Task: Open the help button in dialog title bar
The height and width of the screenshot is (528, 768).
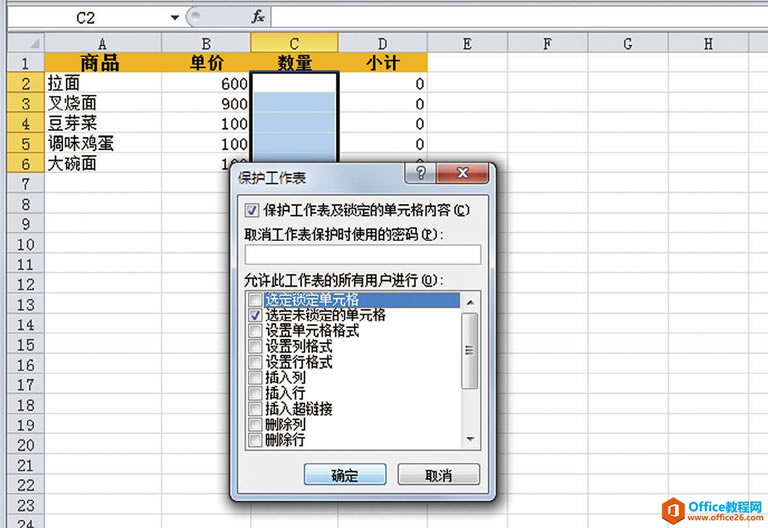Action: [420, 173]
